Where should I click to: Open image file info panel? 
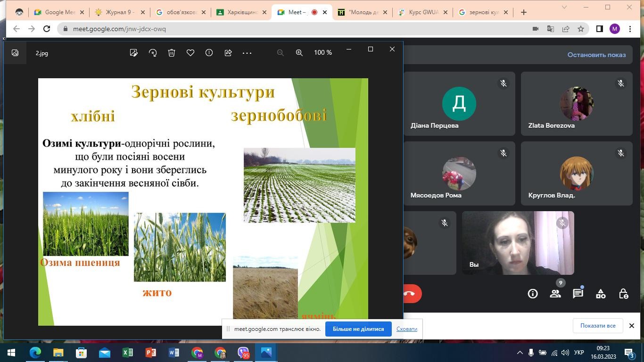click(209, 53)
